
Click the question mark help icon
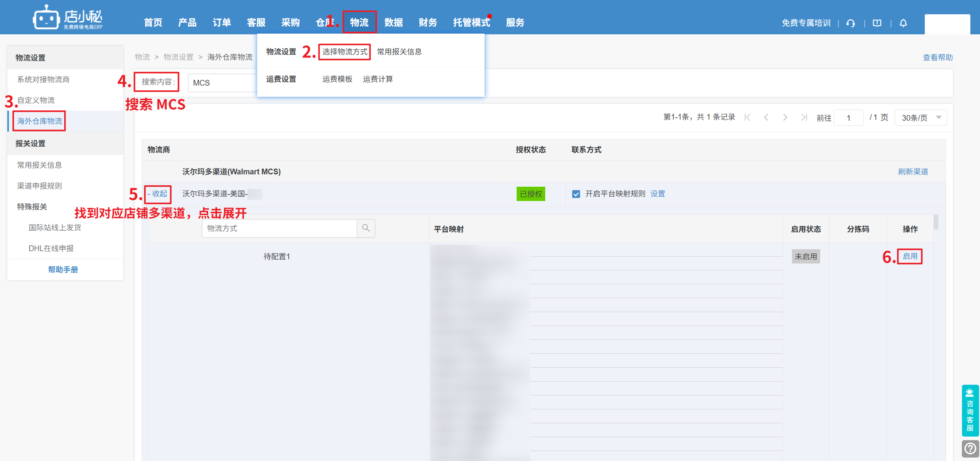click(x=970, y=449)
